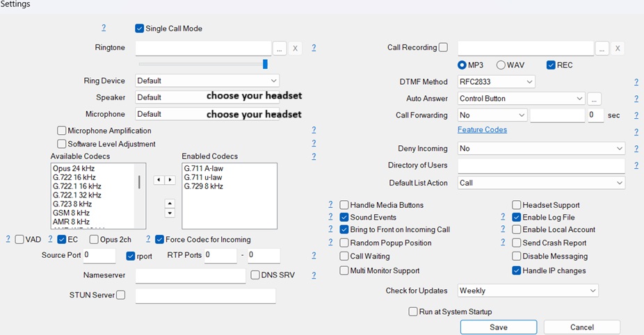Click the STUN Server text field
Screen dimensions: 644x335
(x=205, y=296)
